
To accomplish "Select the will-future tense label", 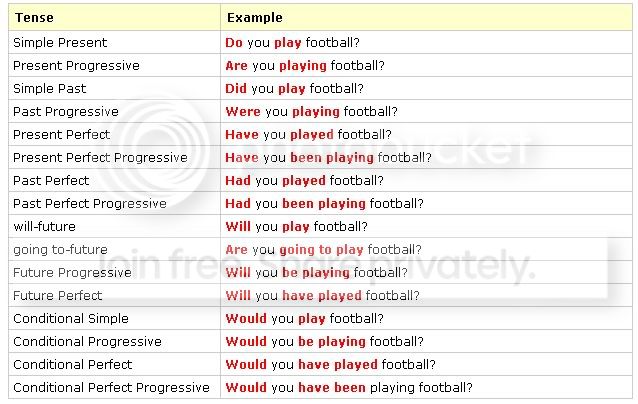I will pos(44,227).
